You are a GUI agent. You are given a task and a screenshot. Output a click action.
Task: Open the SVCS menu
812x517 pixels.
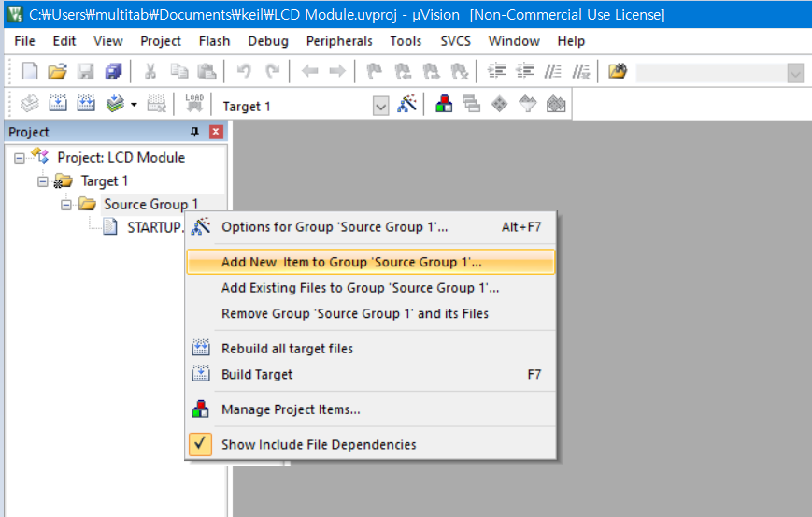tap(455, 41)
